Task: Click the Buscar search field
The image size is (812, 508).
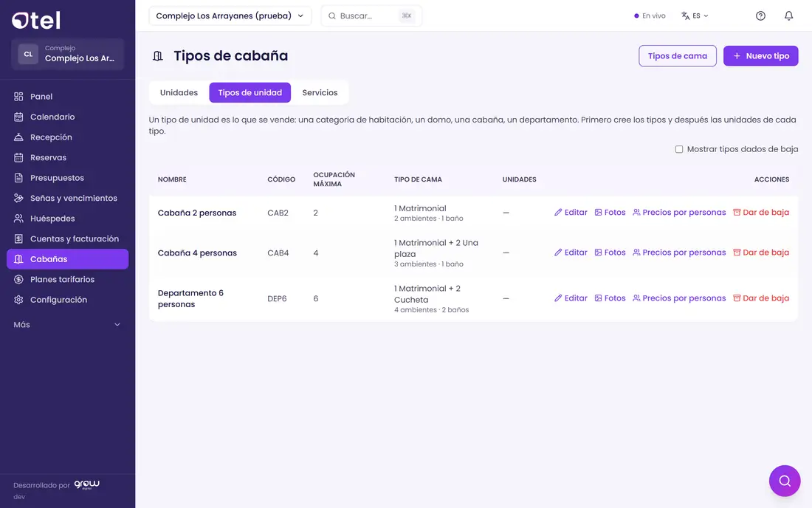Action: pos(371,16)
